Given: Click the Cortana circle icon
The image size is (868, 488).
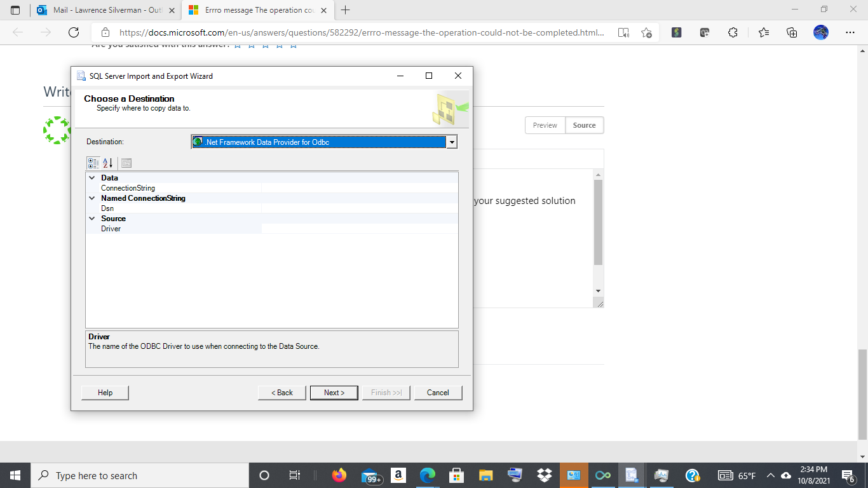Looking at the screenshot, I should pyautogui.click(x=264, y=475).
